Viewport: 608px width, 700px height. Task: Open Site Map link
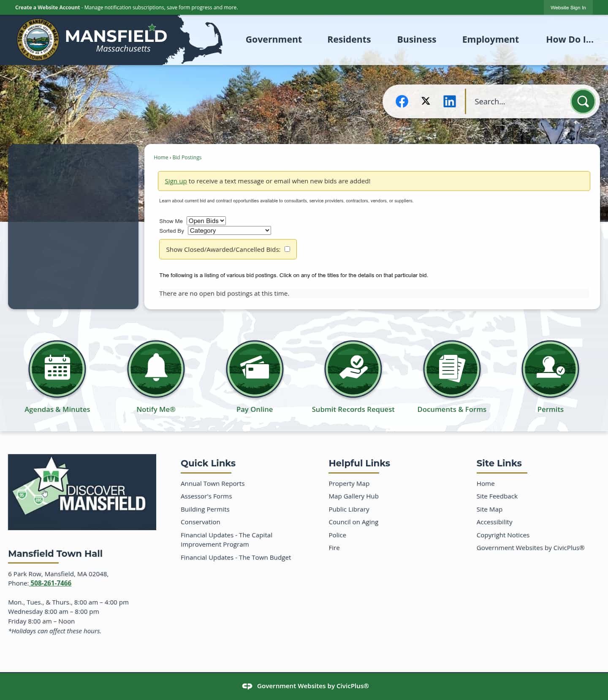tap(489, 509)
